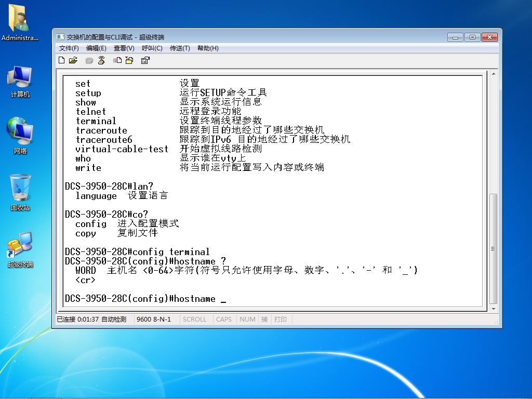Click the CAPS status indicator
The image size is (532, 399).
pyautogui.click(x=224, y=320)
